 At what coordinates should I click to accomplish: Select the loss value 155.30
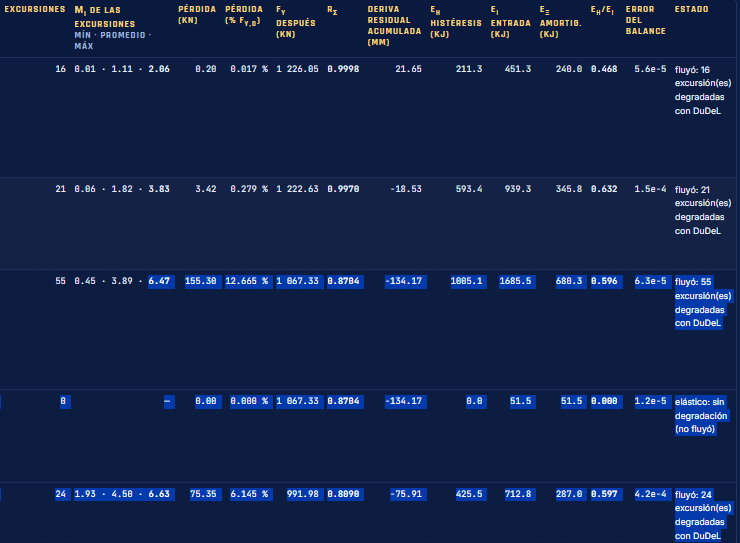201,281
